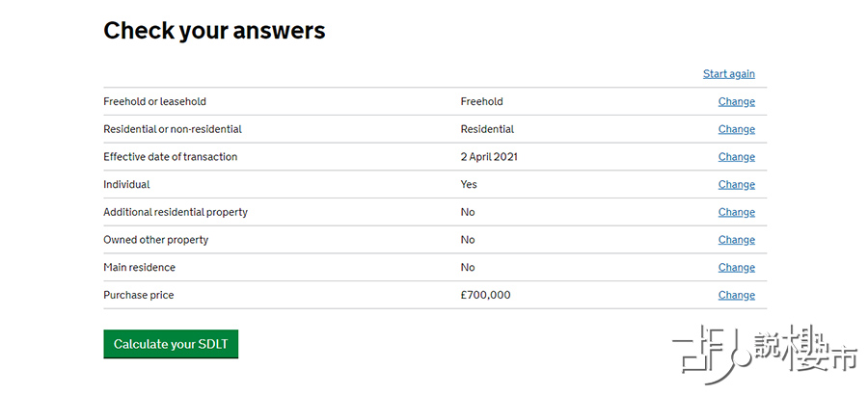Change the Individual answer
868x396 pixels.
(736, 184)
